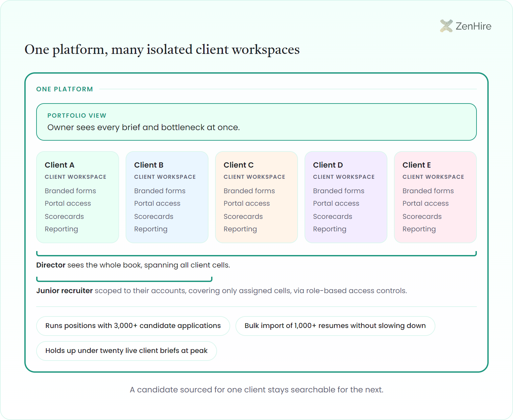Select Reporting in Client E
Screen dimensions: 513x420
pos(419,229)
